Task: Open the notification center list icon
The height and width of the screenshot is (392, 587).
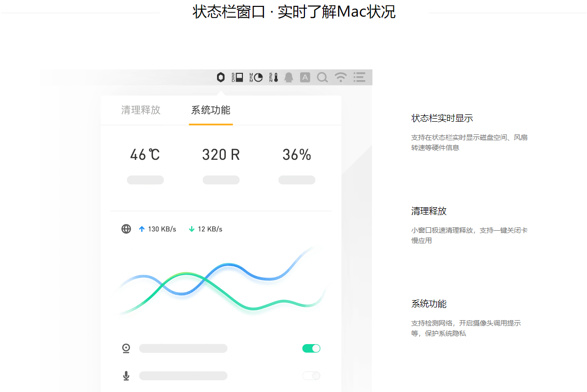Action: pos(359,77)
